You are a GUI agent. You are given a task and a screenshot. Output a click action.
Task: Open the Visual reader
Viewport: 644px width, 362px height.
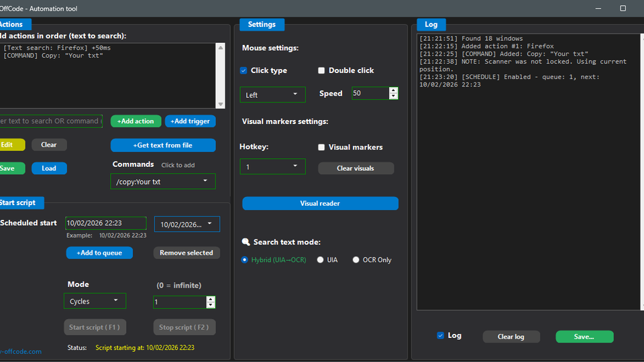(320, 203)
